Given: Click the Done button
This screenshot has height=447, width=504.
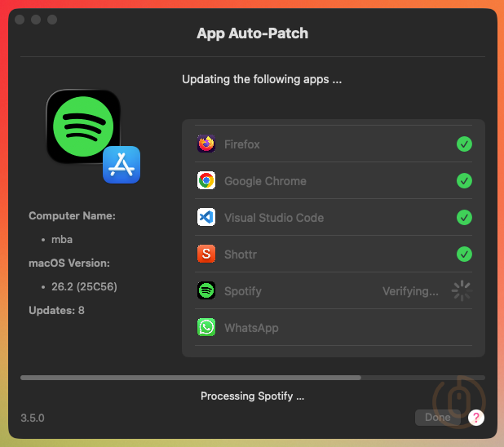Looking at the screenshot, I should (438, 418).
